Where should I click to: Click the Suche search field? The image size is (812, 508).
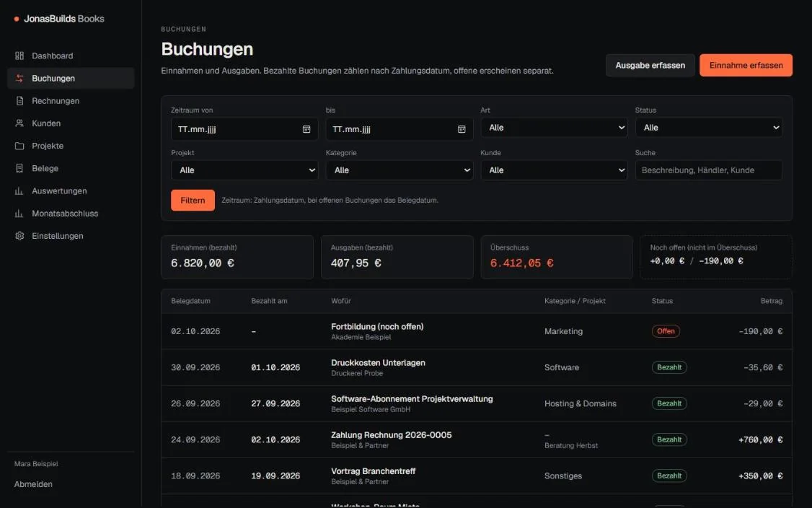[x=708, y=170]
